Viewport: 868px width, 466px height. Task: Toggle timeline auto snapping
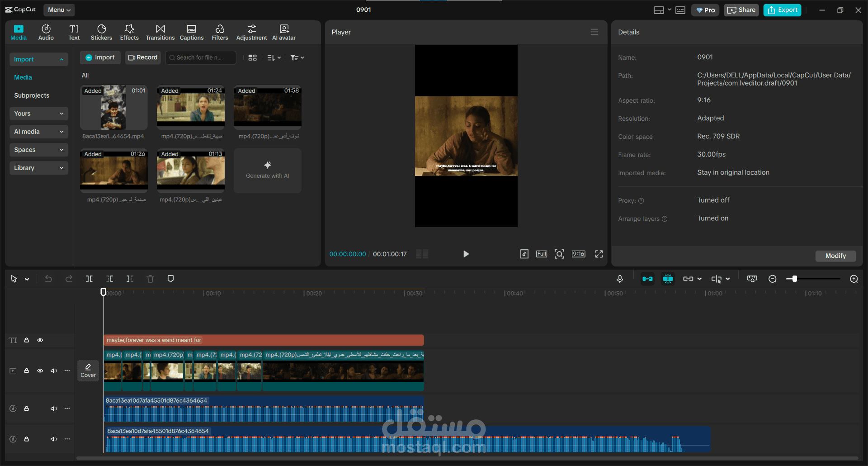pyautogui.click(x=668, y=279)
